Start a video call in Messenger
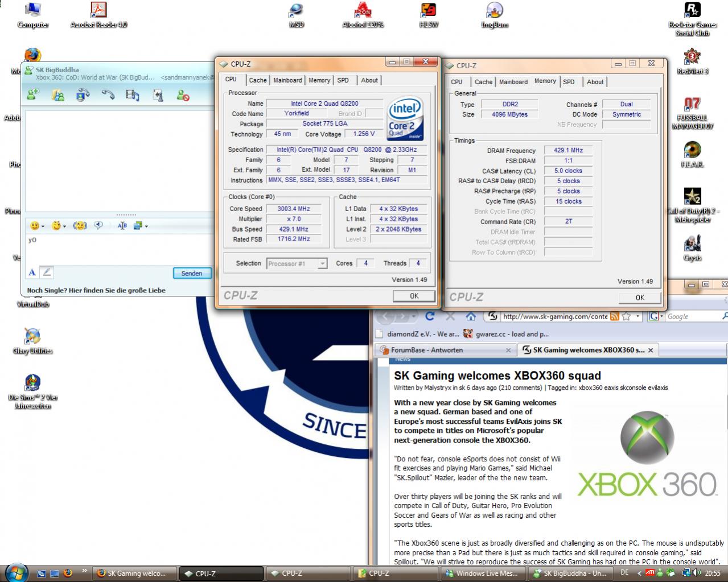The image size is (728, 582). point(83,95)
